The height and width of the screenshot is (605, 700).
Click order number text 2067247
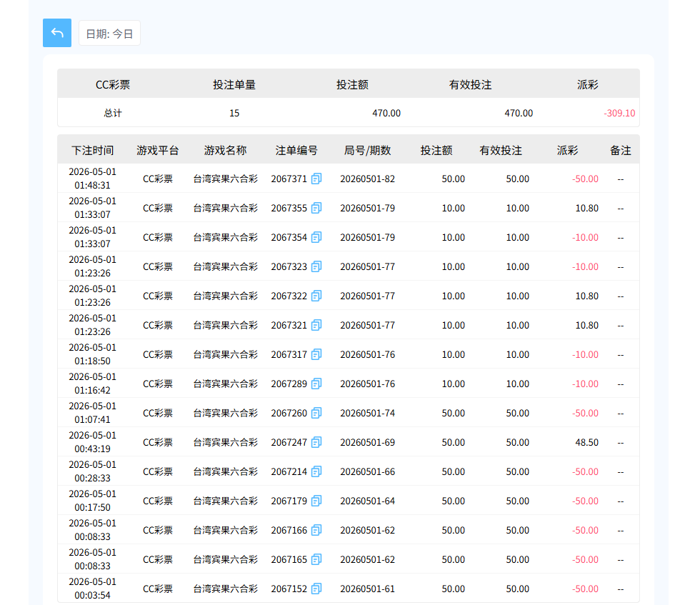click(x=289, y=442)
